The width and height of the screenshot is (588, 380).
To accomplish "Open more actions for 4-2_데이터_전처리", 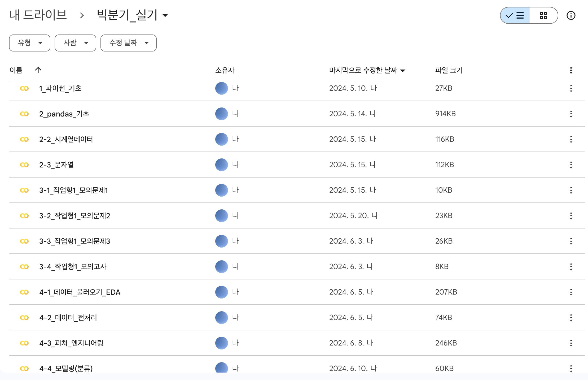I will click(571, 318).
